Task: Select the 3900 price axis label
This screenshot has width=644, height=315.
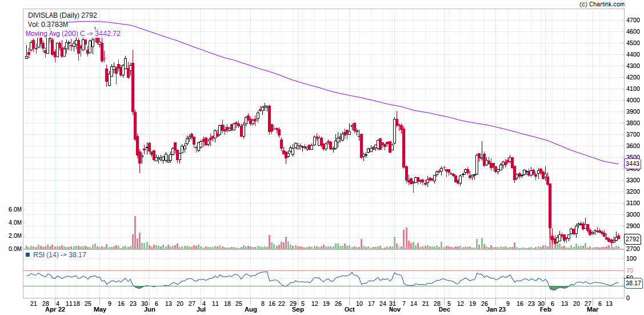Action: (x=633, y=111)
